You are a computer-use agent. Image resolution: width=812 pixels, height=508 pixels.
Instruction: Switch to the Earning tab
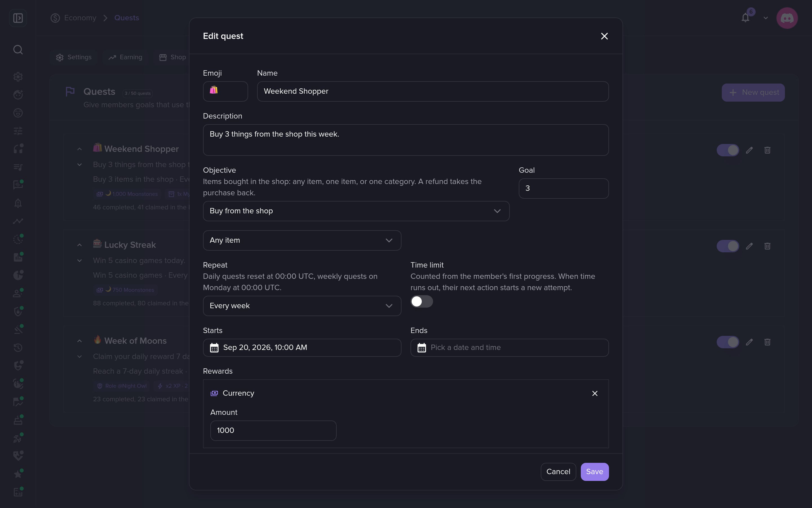click(125, 58)
